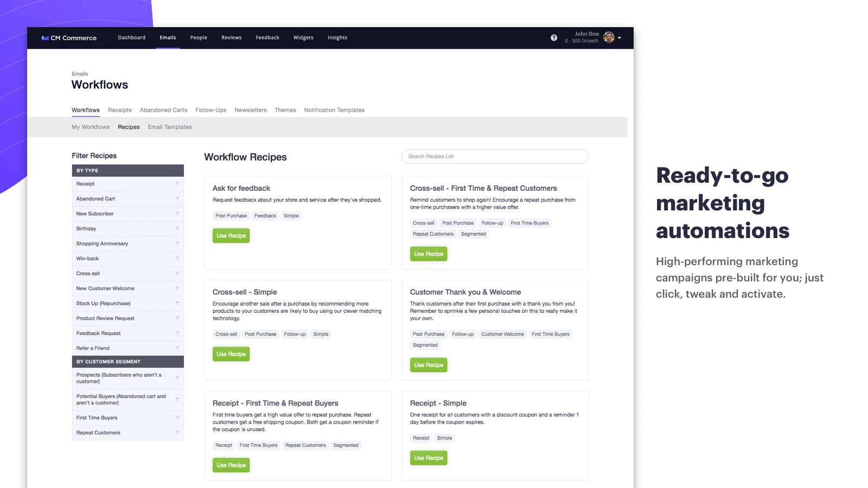
Task: Click the funnel icon beside Shopping Anniversary
Action: click(x=177, y=243)
